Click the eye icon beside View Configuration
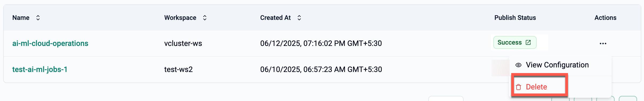This screenshot has height=101, width=644. tap(518, 65)
